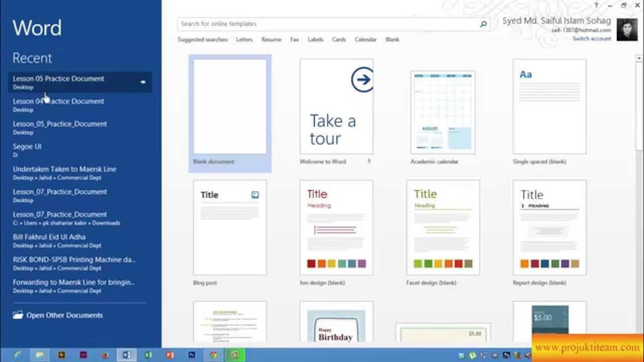Select the Blog post template
Screen dimensions: 644x362
[x=230, y=228]
